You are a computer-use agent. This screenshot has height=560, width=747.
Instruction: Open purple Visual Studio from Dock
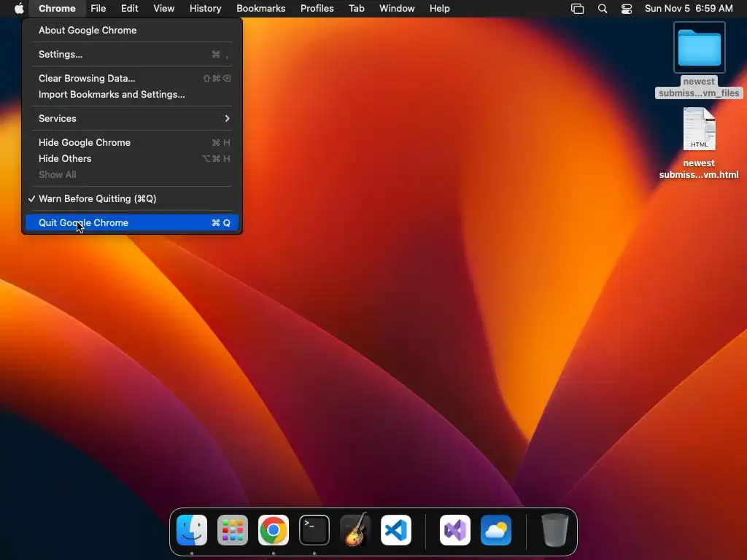pyautogui.click(x=455, y=530)
